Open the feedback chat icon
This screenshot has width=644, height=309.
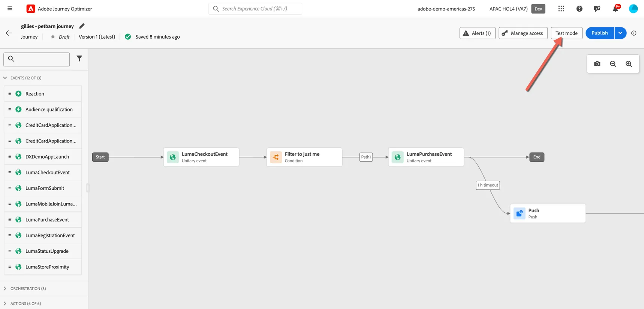pyautogui.click(x=597, y=9)
